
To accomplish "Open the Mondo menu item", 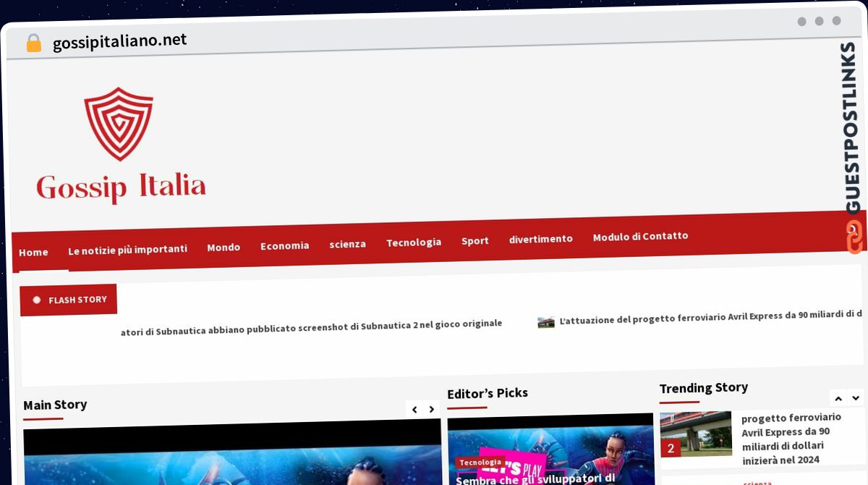I will 224,247.
